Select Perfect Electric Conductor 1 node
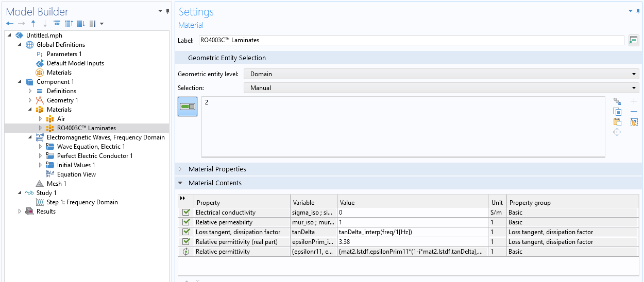The height and width of the screenshot is (282, 644). click(x=95, y=156)
